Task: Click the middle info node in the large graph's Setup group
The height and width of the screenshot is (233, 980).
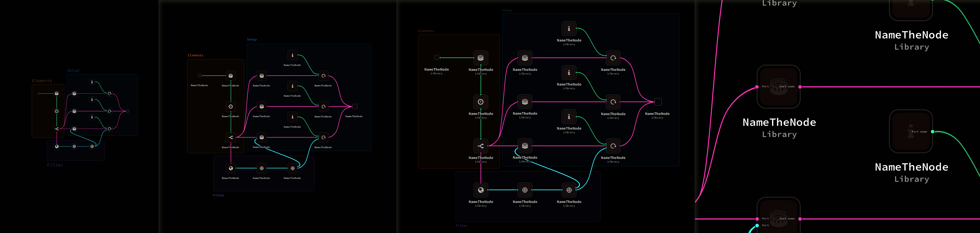Action: tap(569, 73)
